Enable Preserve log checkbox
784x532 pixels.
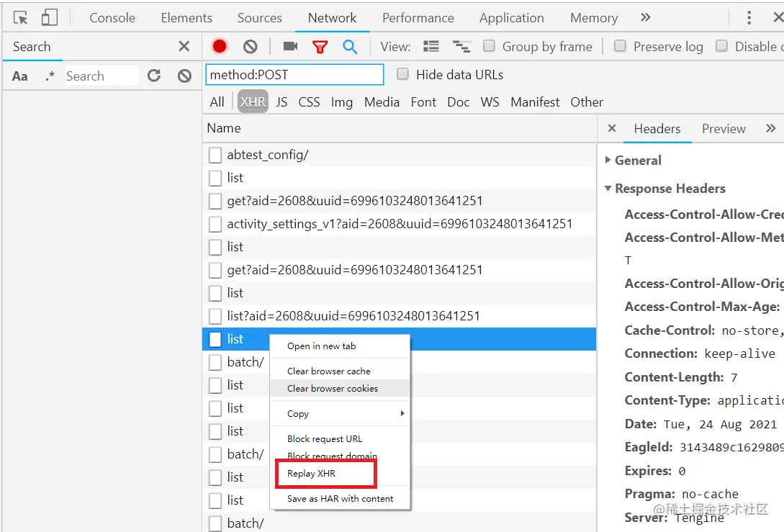(620, 46)
